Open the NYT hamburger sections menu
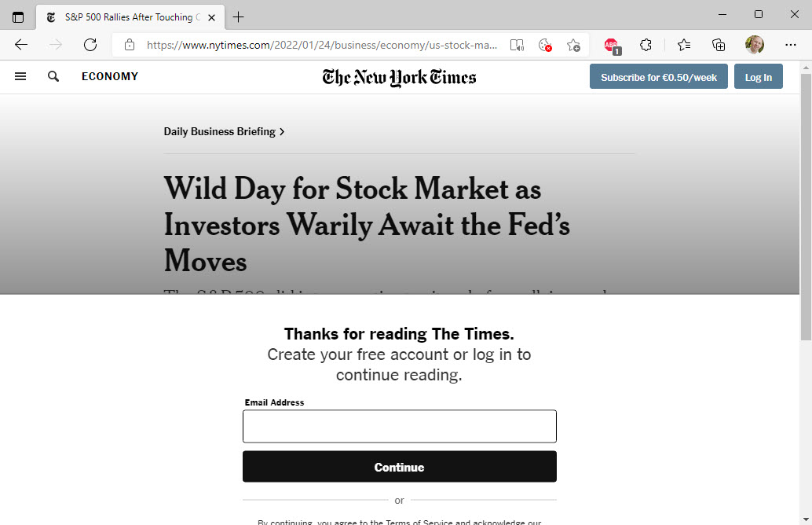The image size is (812, 525). tap(20, 77)
